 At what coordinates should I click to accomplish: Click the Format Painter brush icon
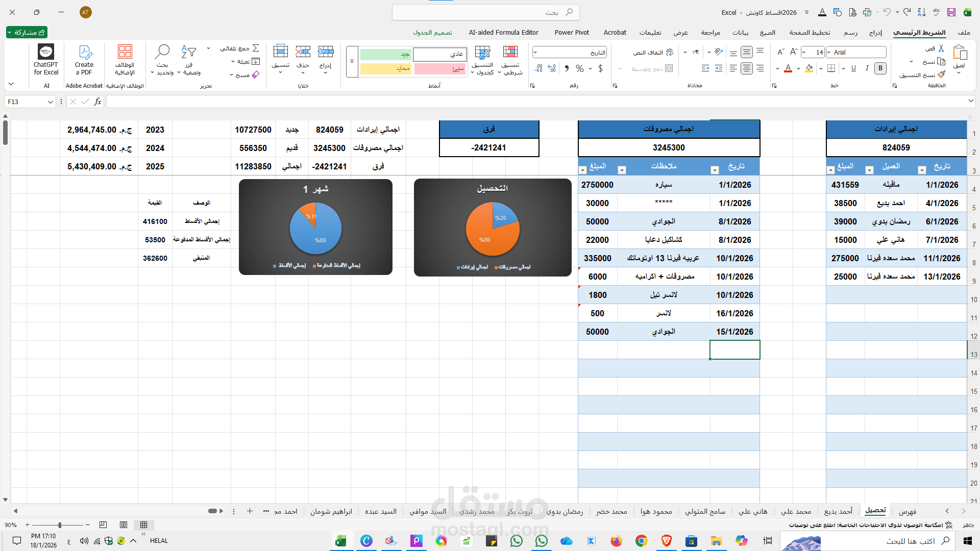tap(942, 74)
